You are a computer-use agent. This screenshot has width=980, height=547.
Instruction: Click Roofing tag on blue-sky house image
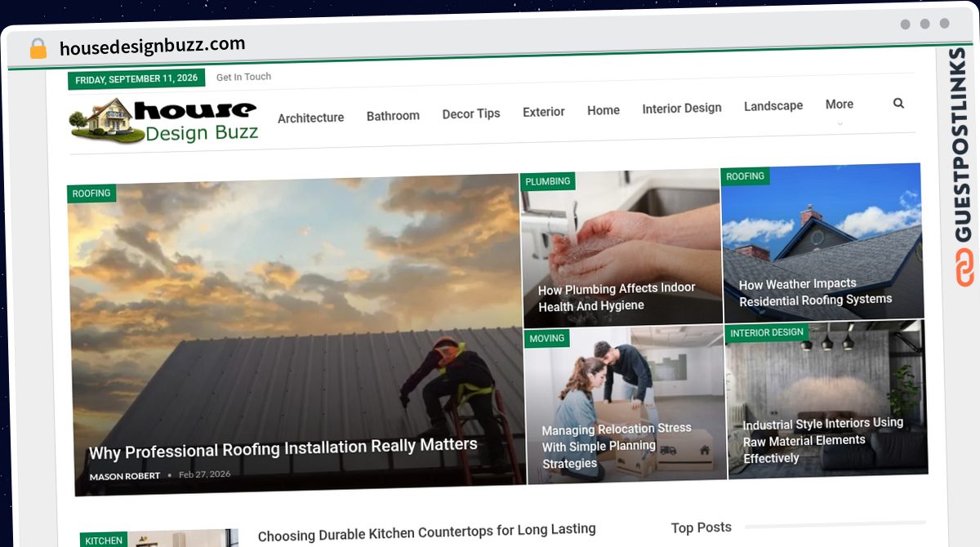745,176
